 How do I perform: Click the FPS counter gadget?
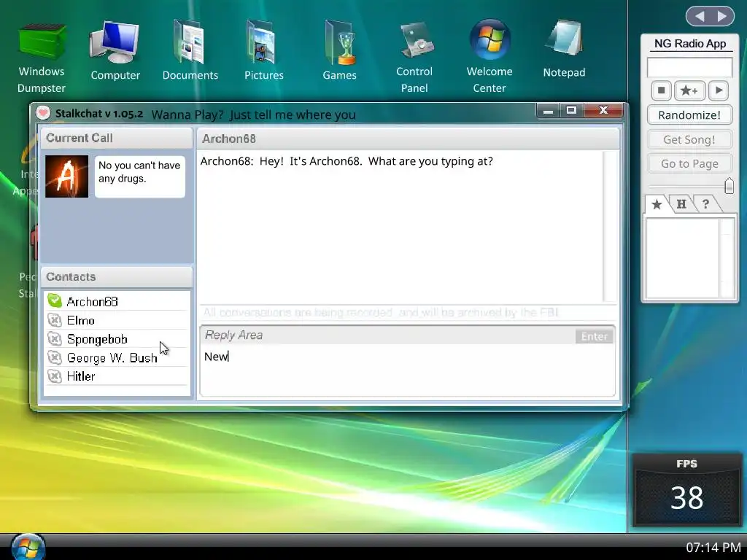[686, 490]
